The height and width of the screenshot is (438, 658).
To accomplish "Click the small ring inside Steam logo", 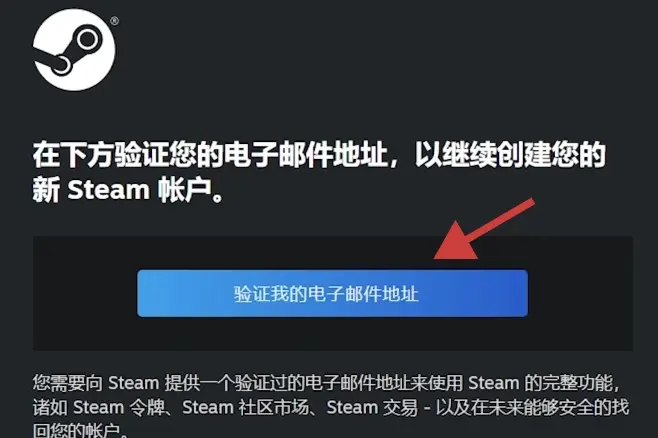I will pos(62,65).
